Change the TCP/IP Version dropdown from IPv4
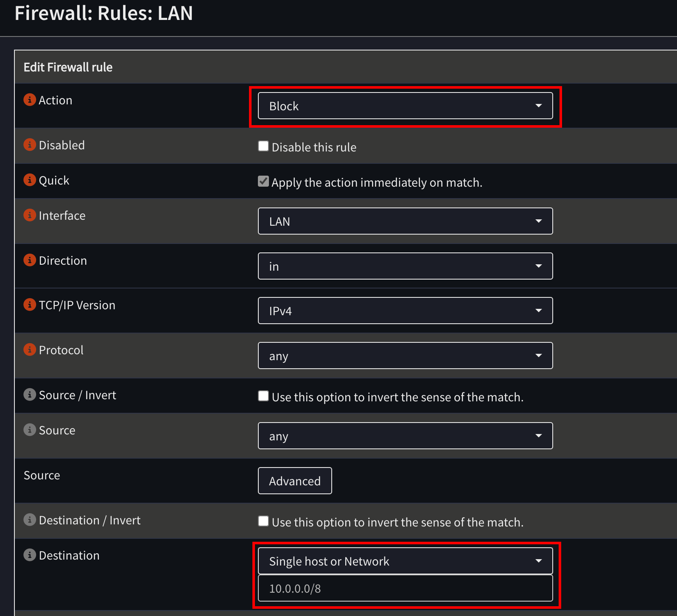Image resolution: width=677 pixels, height=616 pixels. pos(405,311)
